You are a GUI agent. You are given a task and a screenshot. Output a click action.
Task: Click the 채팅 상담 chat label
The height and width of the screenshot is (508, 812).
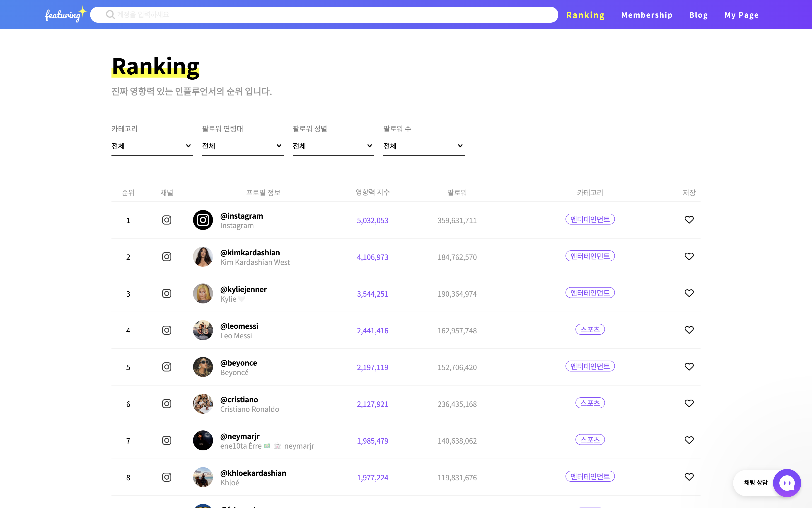tap(756, 482)
